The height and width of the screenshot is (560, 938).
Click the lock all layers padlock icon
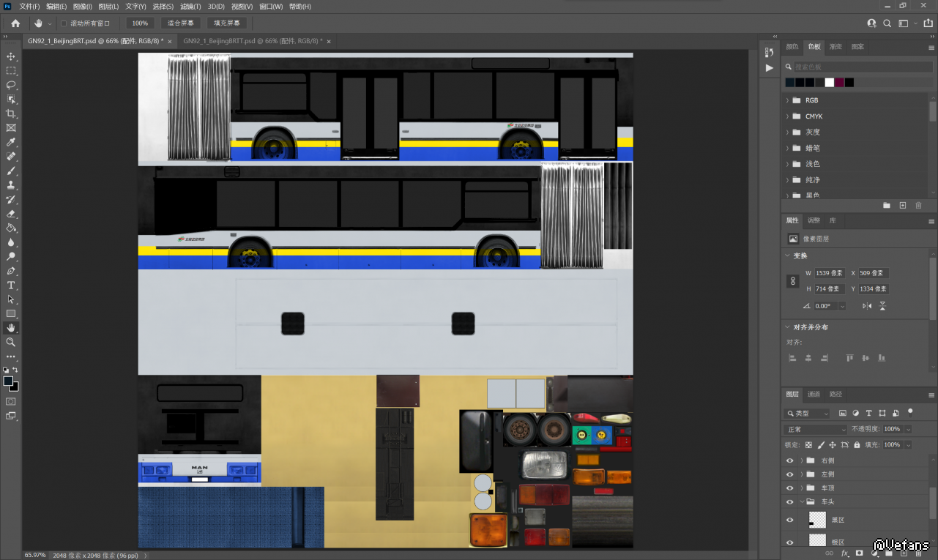[x=858, y=445]
